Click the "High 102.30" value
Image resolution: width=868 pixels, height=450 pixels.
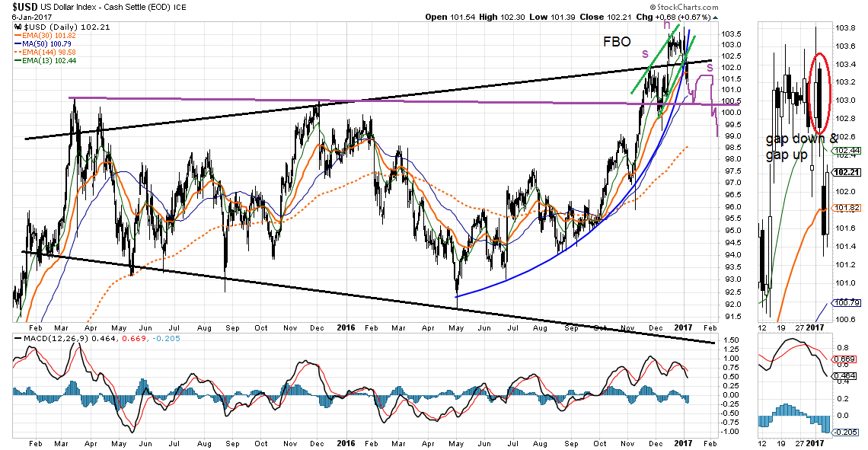click(x=502, y=18)
